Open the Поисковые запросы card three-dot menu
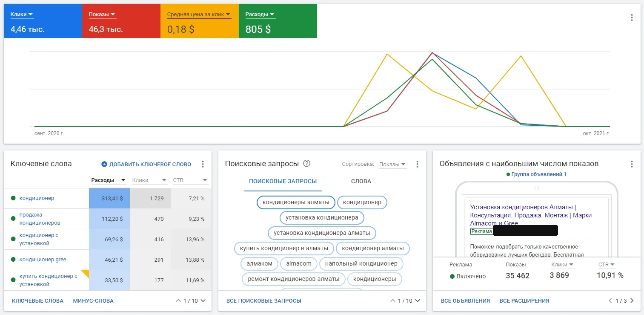Viewport: 644px width, 315px height. [418, 164]
